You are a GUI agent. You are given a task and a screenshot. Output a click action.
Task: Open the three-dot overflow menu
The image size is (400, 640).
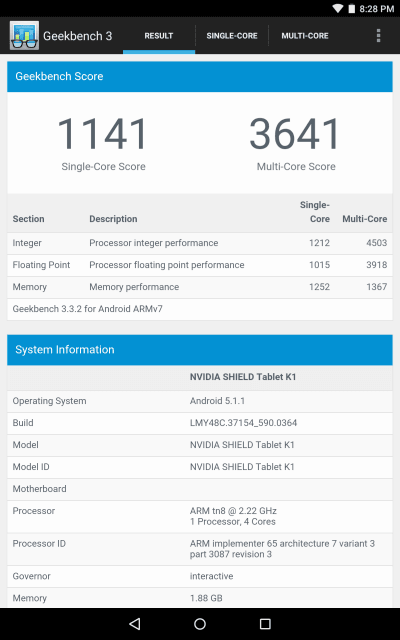(378, 36)
